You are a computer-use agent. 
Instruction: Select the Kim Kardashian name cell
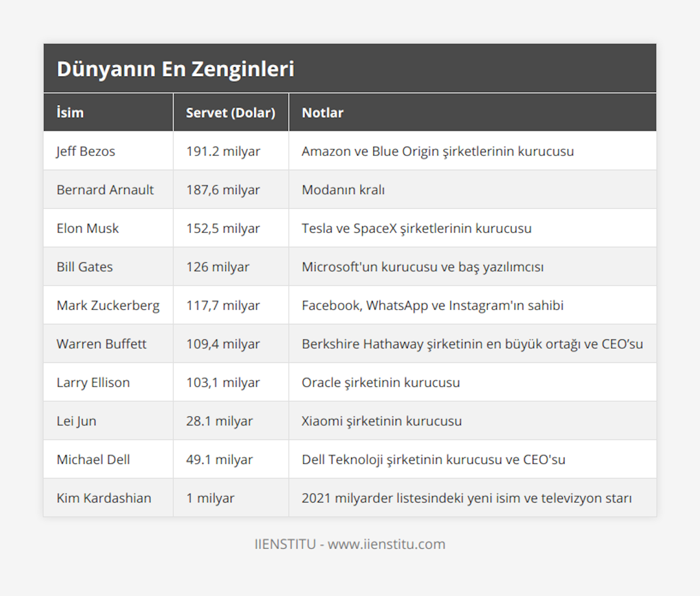click(104, 498)
